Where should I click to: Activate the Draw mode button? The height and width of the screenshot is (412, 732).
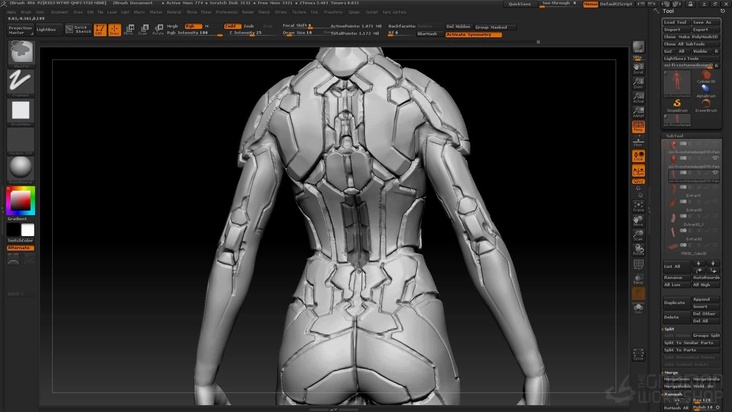tap(114, 30)
